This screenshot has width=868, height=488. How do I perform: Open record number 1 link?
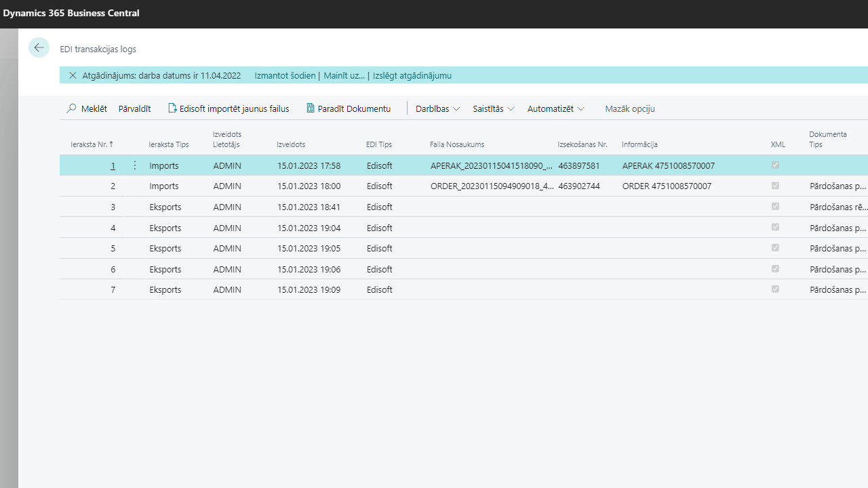[x=113, y=165]
